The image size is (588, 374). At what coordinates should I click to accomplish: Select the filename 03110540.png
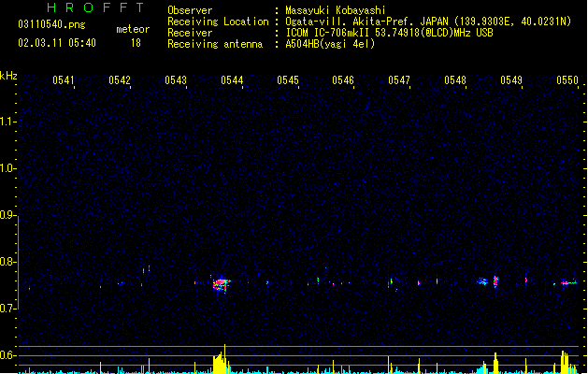51,25
